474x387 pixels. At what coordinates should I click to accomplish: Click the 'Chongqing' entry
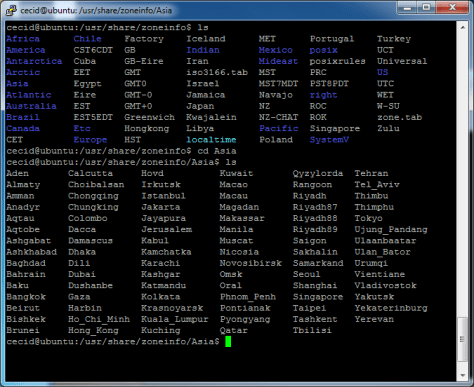(x=93, y=196)
